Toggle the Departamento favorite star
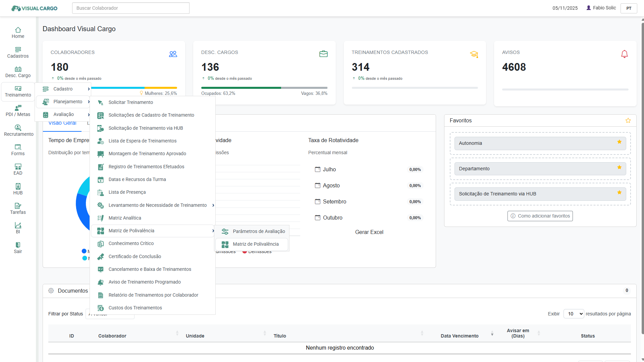Viewport: 644px width, 362px height. (x=619, y=168)
